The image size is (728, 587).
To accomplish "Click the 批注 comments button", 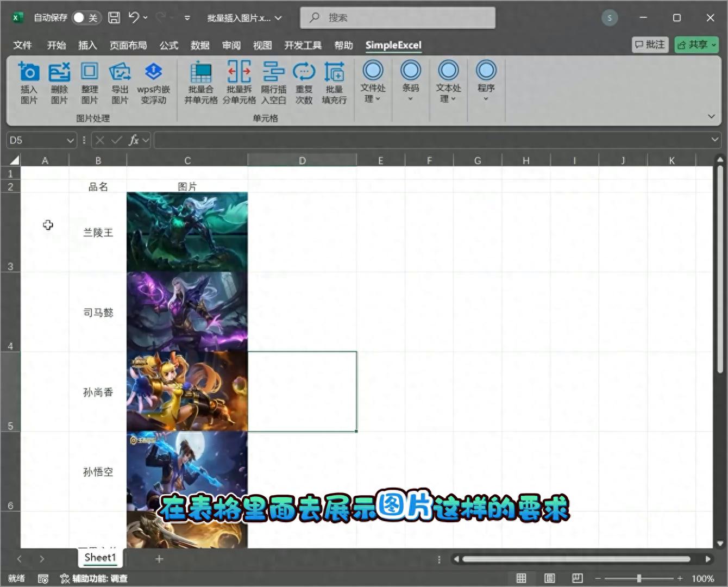I will click(x=650, y=45).
